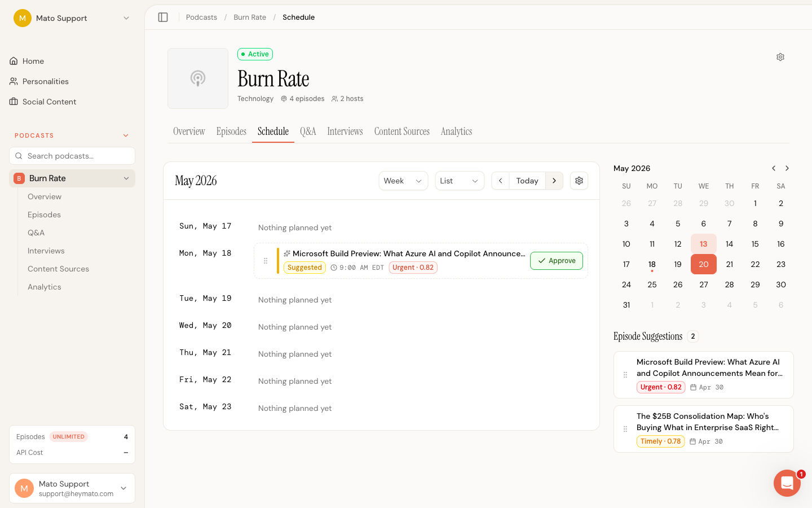Viewport: 812px width, 508px height.
Task: Collapse the Burn Rate tree chevron
Action: (x=126, y=178)
